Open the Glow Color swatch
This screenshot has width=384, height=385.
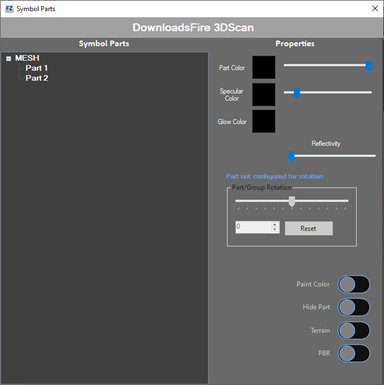pos(264,121)
